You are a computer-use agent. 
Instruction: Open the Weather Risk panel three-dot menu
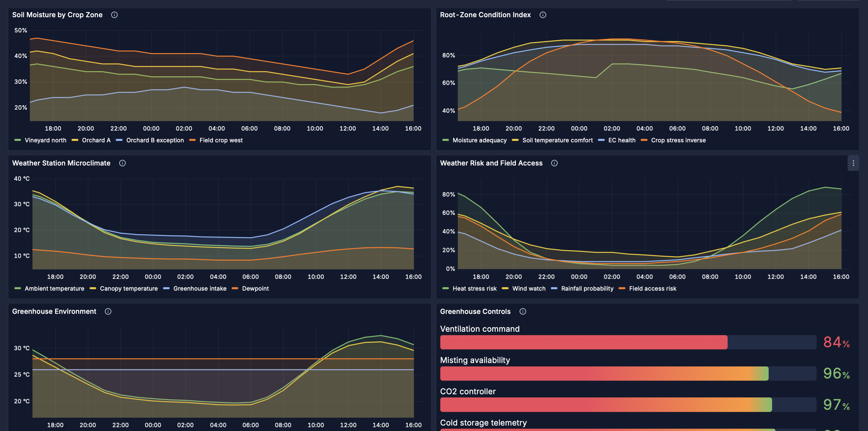click(x=853, y=163)
